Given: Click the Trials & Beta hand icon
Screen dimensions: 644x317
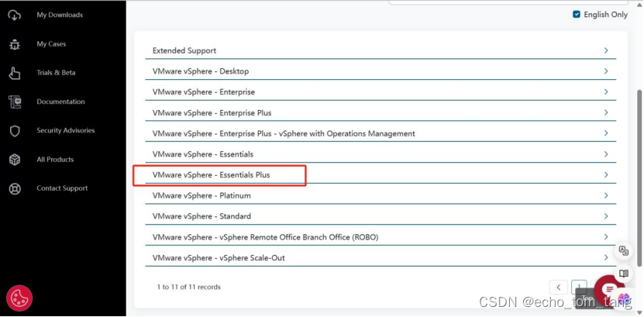Looking at the screenshot, I should coord(15,73).
